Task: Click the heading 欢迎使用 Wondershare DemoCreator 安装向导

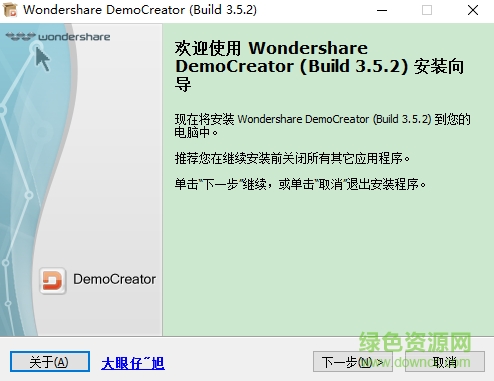Action: [319, 66]
